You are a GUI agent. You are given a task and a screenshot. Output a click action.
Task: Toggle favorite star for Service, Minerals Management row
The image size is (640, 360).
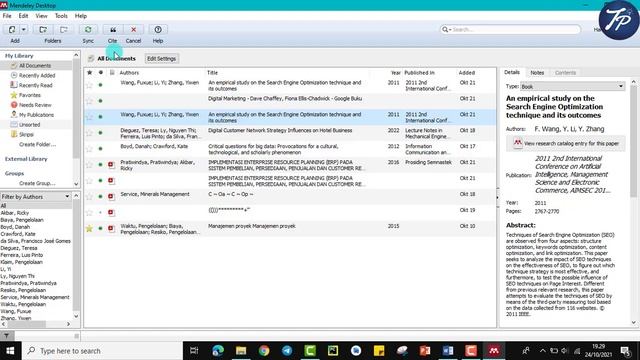(89, 197)
